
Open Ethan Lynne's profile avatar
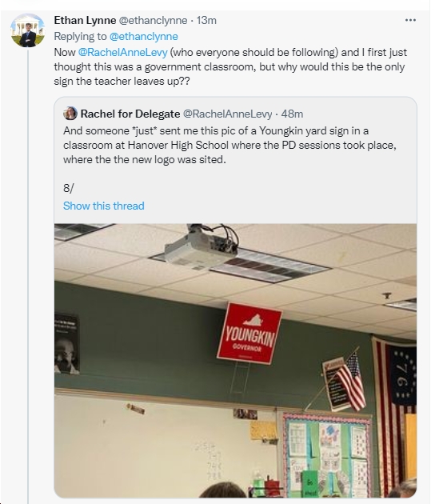(28, 30)
